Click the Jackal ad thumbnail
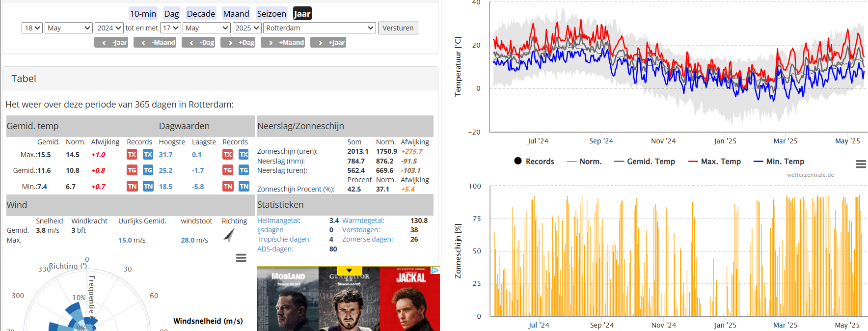868x331 pixels. click(x=410, y=299)
